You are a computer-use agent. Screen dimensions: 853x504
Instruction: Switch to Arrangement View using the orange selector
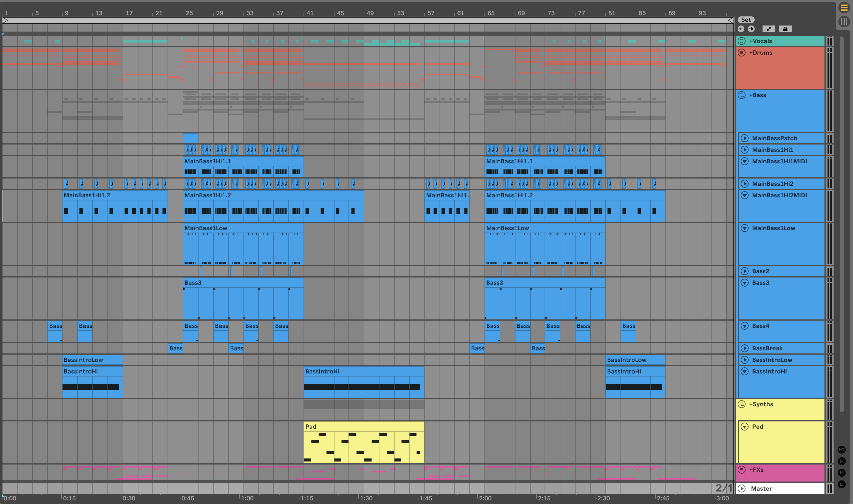point(844,8)
